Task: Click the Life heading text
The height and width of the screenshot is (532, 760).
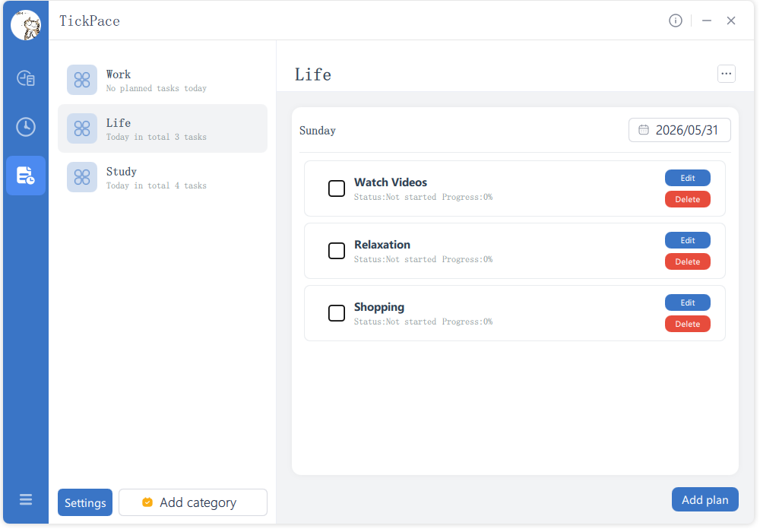Action: click(x=313, y=74)
